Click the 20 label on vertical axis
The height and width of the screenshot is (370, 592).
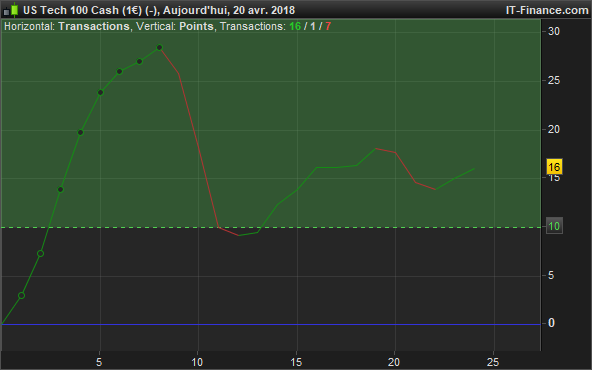553,130
